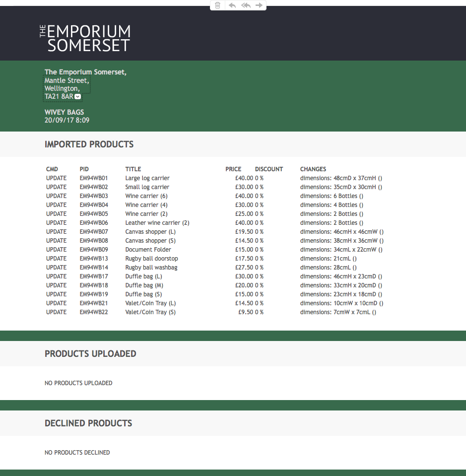This screenshot has width=466, height=476.
Task: Click the title 'Valet/Coin Tray (S)'
Action: click(150, 312)
